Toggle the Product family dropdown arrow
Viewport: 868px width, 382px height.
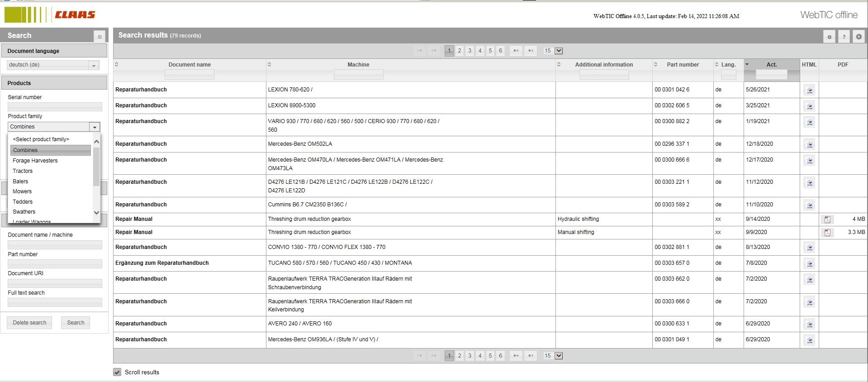(x=95, y=127)
